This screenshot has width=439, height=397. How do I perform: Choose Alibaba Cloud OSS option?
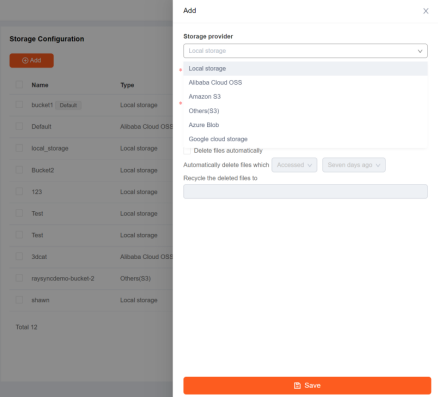click(305, 83)
